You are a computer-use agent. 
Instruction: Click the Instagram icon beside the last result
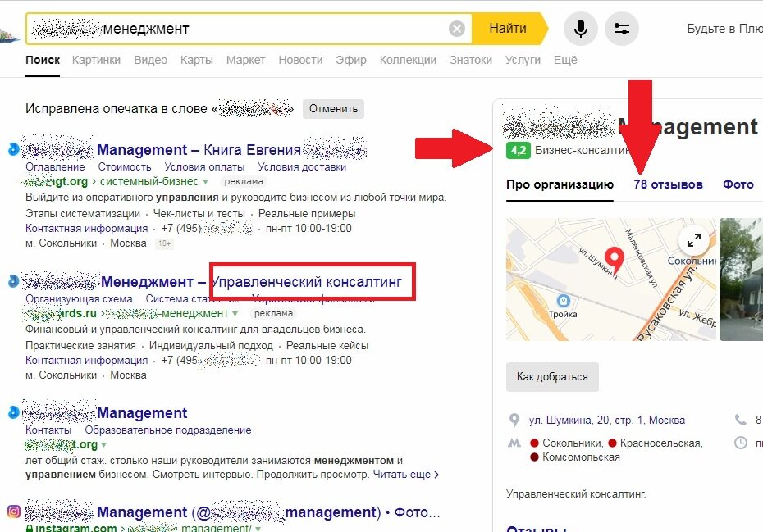pyautogui.click(x=14, y=512)
